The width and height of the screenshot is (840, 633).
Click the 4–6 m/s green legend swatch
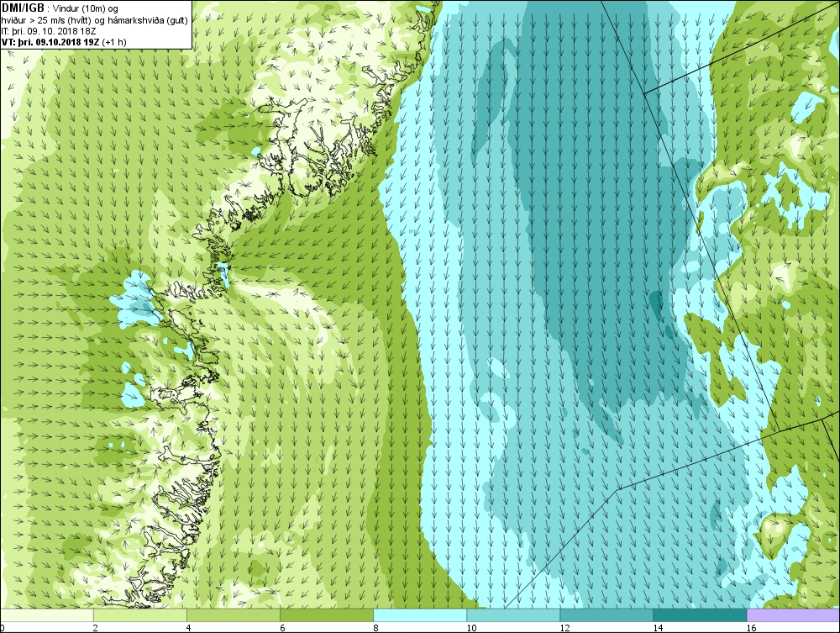tap(233, 615)
